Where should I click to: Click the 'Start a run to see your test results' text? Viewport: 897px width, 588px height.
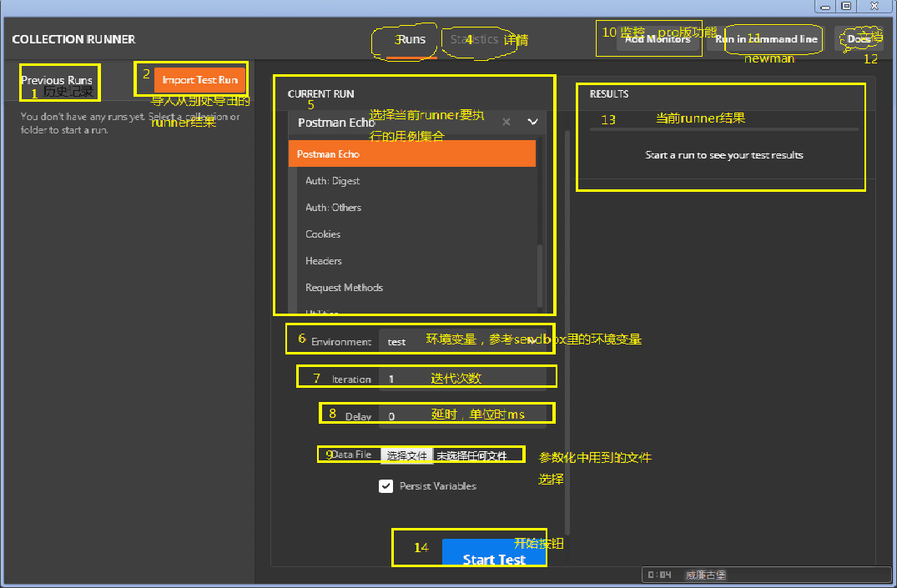724,155
